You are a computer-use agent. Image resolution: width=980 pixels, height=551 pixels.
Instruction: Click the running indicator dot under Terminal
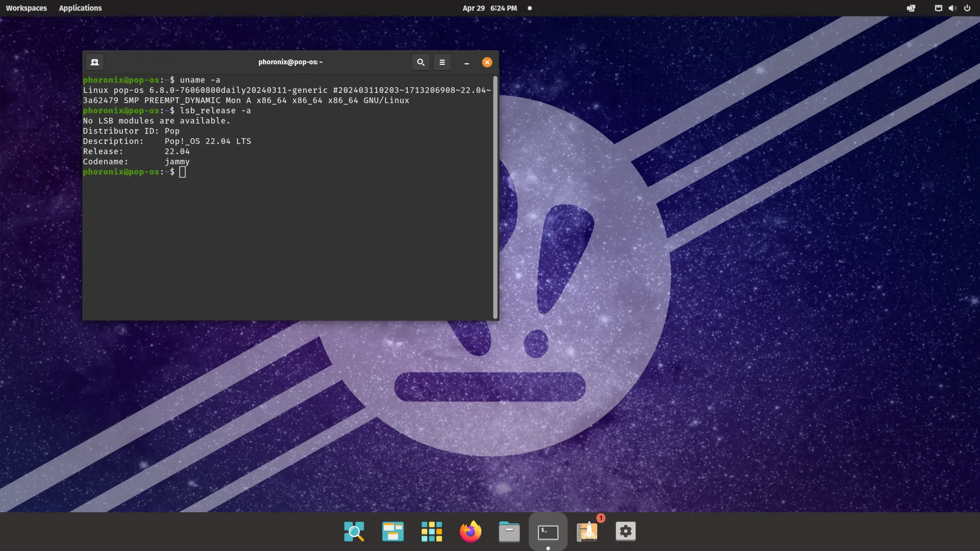click(x=548, y=548)
